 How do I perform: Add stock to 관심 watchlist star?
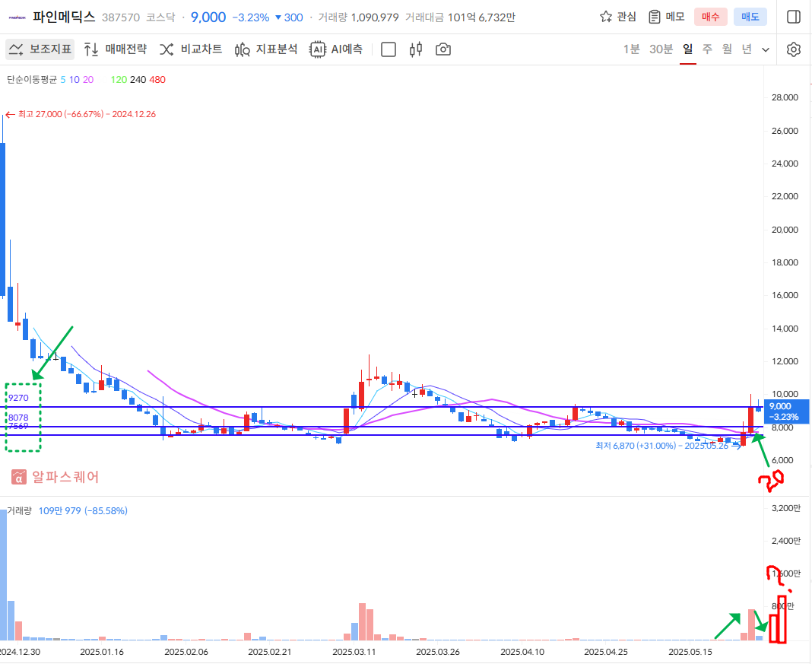click(x=618, y=17)
